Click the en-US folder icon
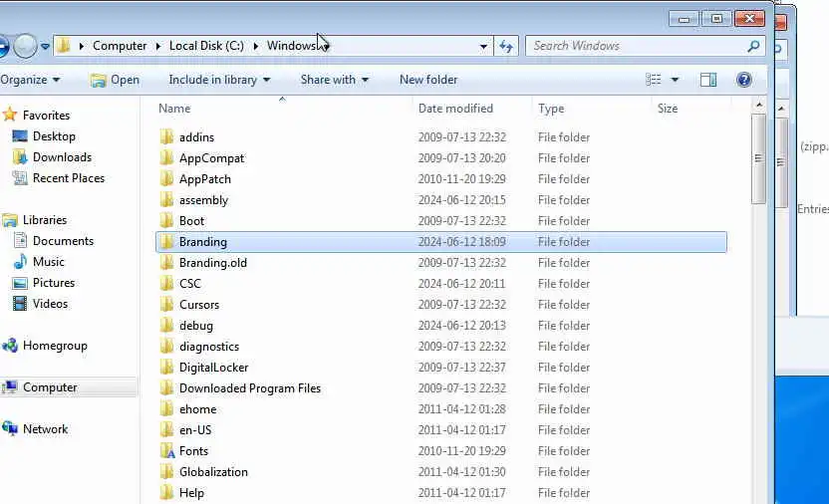The height and width of the screenshot is (504, 829). click(166, 430)
